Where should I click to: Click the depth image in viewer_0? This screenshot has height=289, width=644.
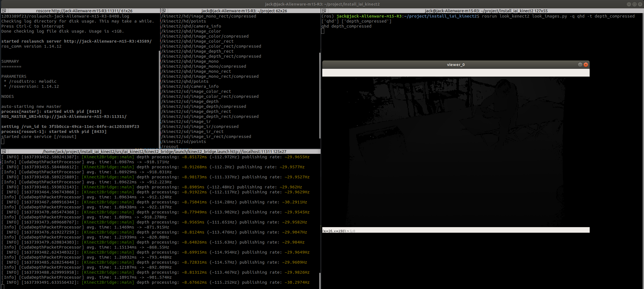pyautogui.click(x=456, y=152)
